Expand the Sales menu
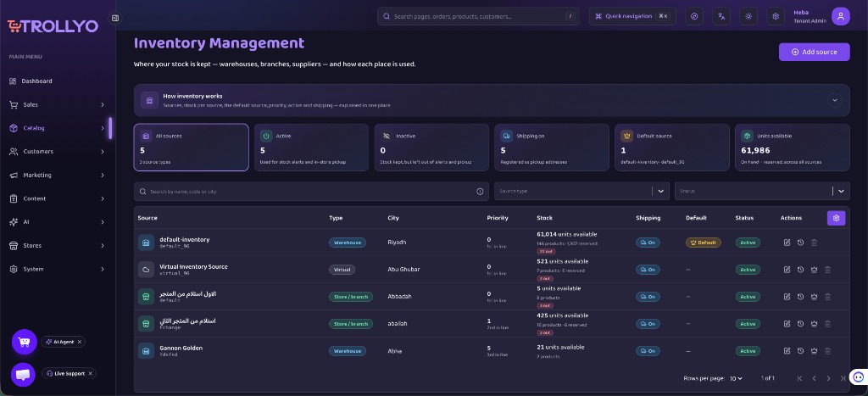 57,104
